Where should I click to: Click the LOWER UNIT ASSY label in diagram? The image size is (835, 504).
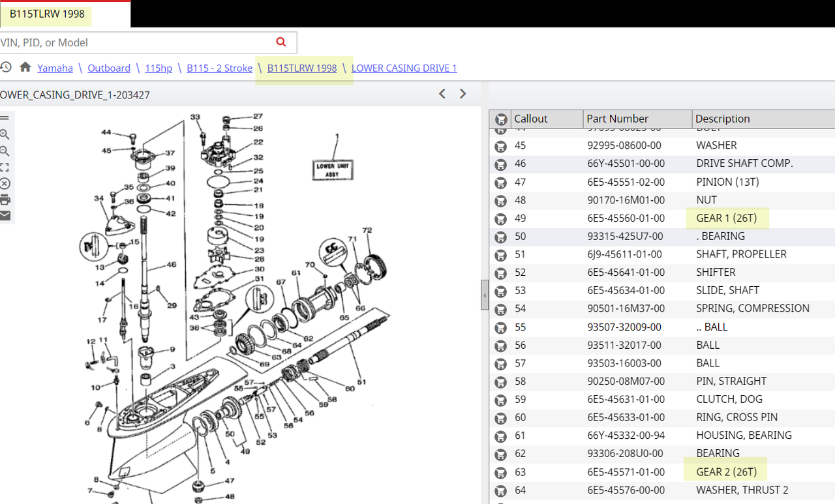tap(333, 170)
